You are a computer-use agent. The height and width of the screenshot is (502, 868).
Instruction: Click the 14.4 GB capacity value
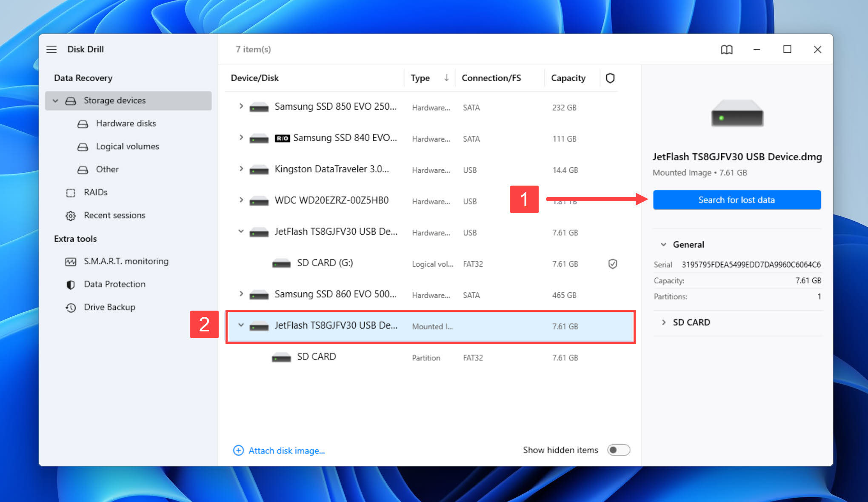pyautogui.click(x=565, y=170)
